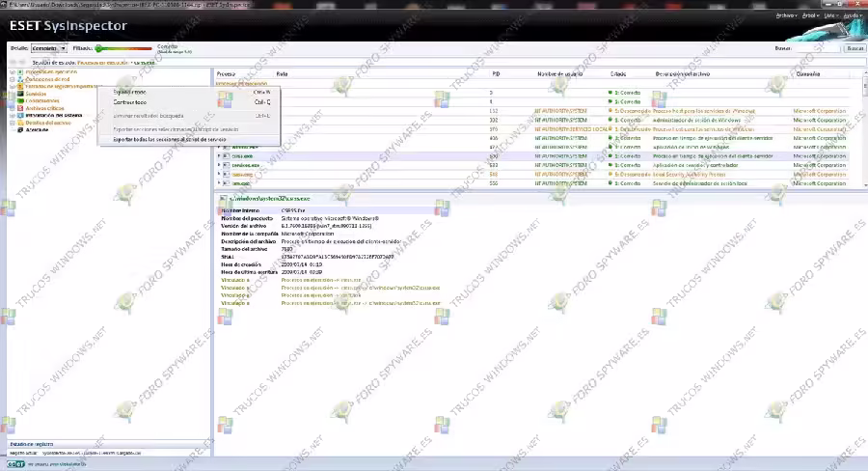
Task: Select the services.exe process row
Action: [x=531, y=165]
